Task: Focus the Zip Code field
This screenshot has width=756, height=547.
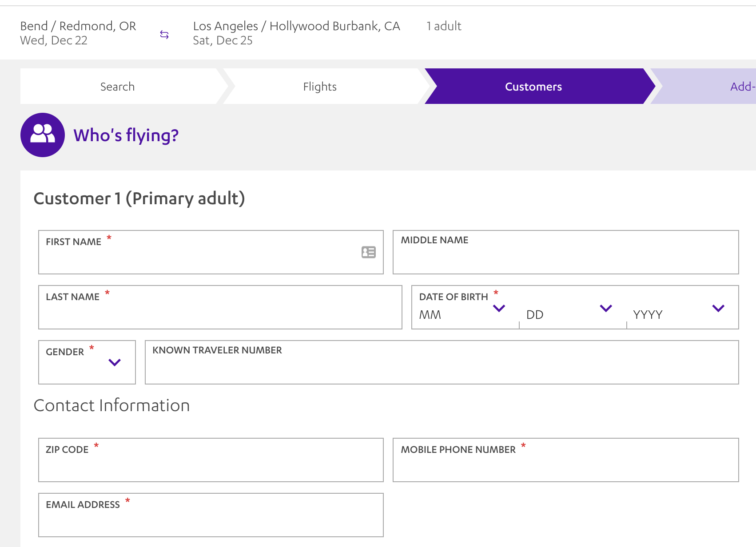Action: (x=211, y=465)
